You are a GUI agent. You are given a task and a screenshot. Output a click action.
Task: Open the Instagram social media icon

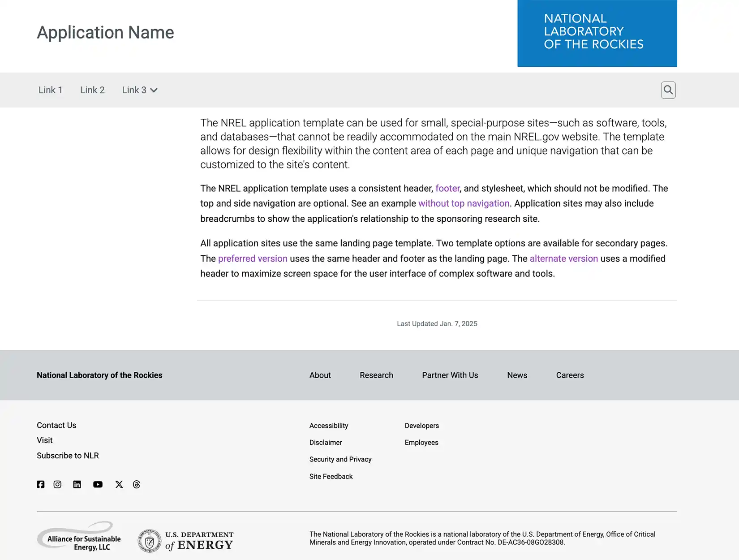[57, 484]
